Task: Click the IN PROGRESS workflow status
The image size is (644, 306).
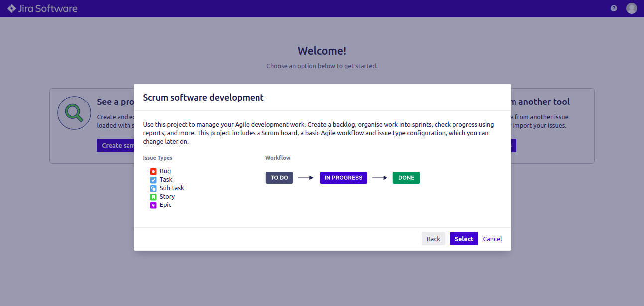Action: (343, 178)
